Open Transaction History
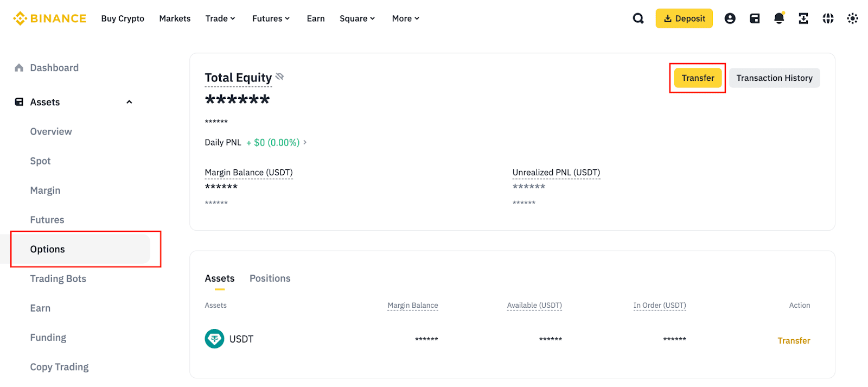 774,78
